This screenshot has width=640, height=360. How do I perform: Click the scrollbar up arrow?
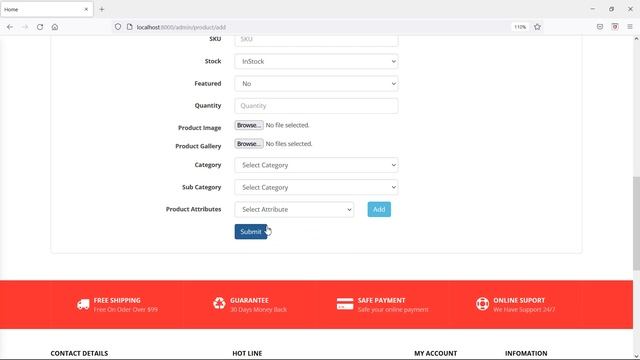point(636,39)
